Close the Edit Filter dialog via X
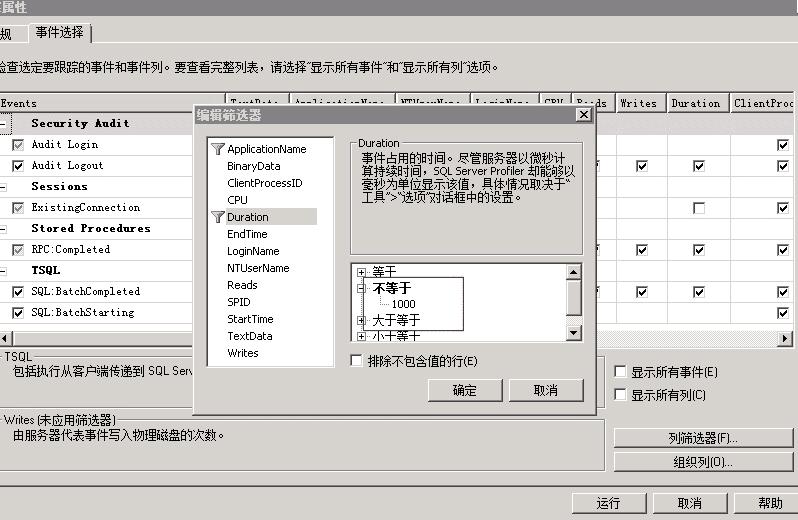The image size is (798, 520). [x=584, y=114]
